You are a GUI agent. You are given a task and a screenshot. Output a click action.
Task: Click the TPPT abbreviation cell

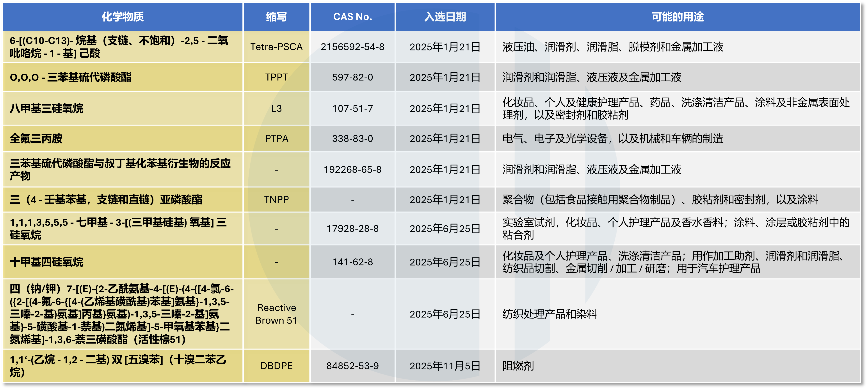pyautogui.click(x=276, y=77)
